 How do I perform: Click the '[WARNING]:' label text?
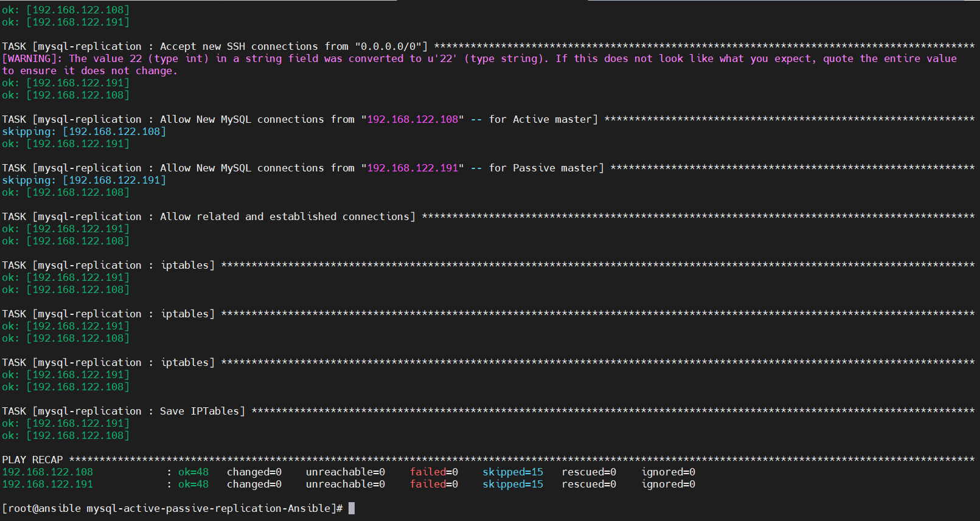tap(32, 58)
